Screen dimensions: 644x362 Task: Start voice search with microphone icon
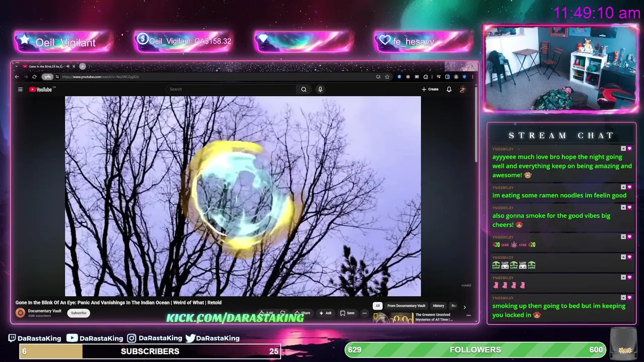[320, 89]
